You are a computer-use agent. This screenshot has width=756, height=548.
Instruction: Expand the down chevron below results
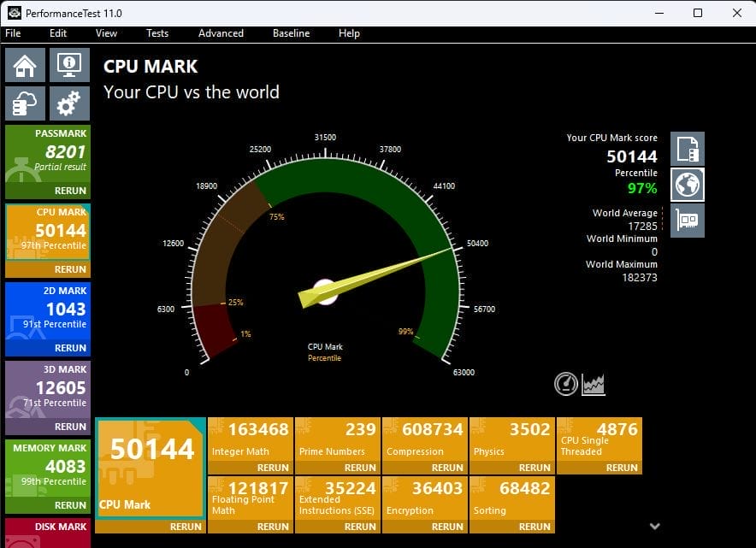(x=654, y=527)
